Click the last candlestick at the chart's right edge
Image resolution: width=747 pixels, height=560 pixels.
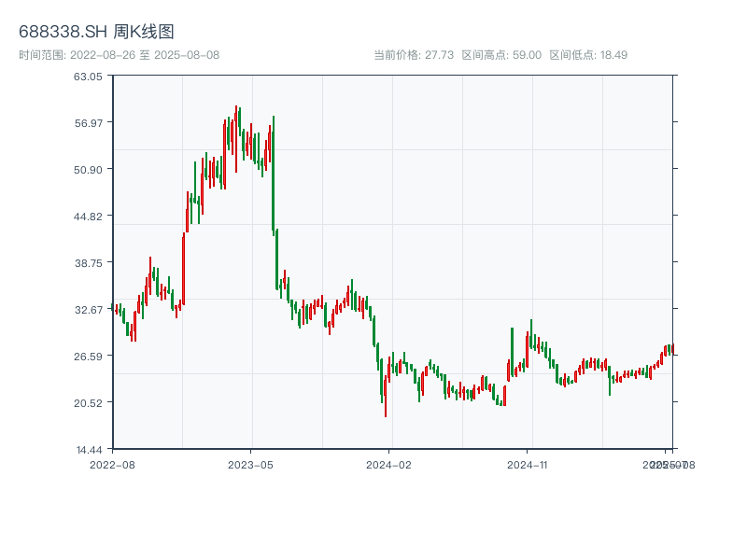pyautogui.click(x=671, y=349)
